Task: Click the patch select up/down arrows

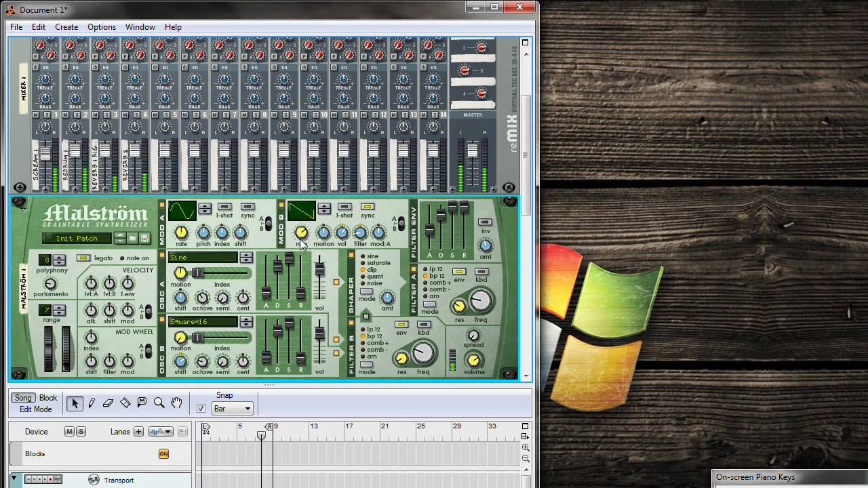Action: pos(120,238)
